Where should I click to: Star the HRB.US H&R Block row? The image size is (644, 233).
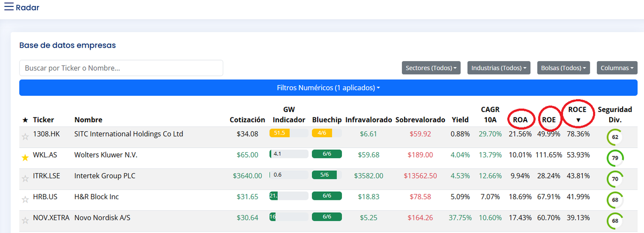point(25,199)
